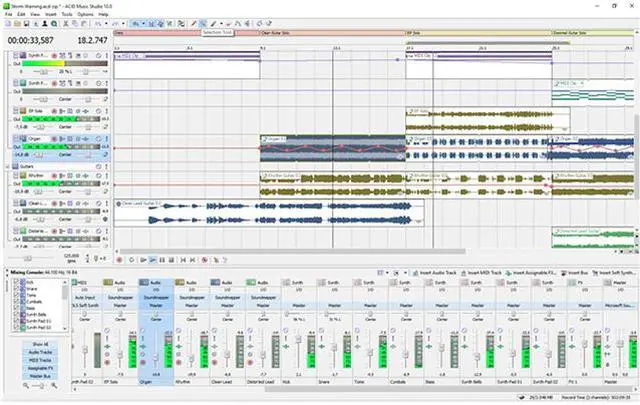Open the Guitars folder track options dots

pyautogui.click(x=107, y=167)
